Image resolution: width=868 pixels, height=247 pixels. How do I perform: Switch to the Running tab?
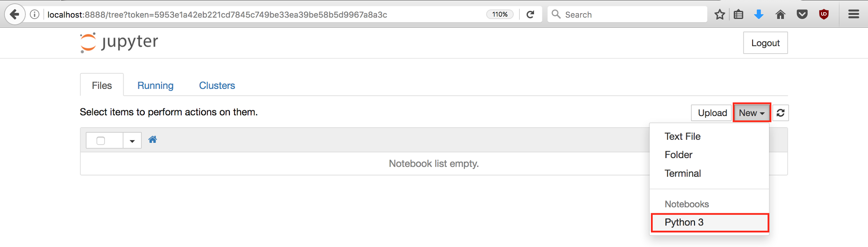[155, 85]
